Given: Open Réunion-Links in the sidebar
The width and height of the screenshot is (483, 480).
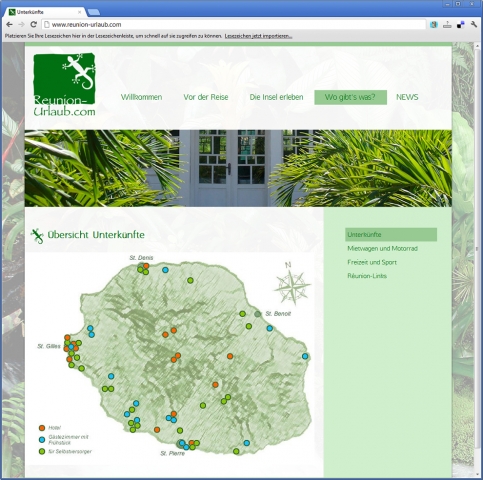Looking at the screenshot, I should coord(367,276).
